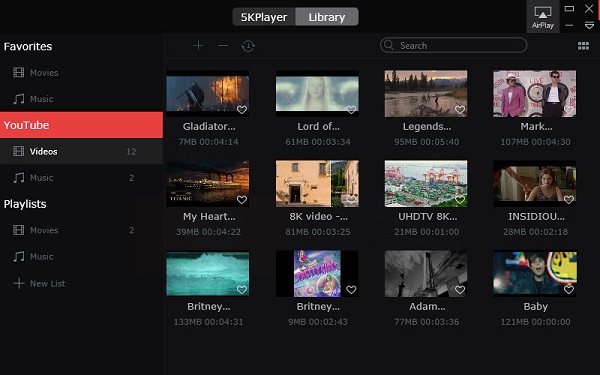Screen dimensions: 600x375
Task: Open the Lord of... video thumbnail
Action: [x=317, y=93]
